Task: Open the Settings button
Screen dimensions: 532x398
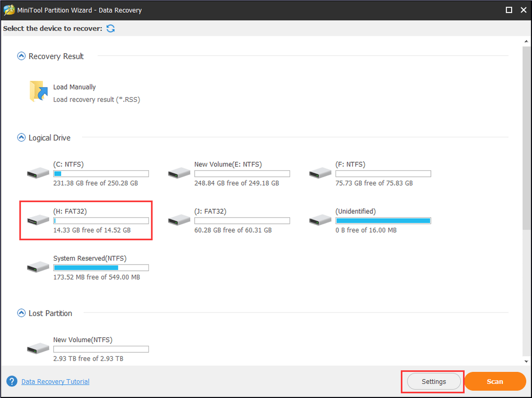Action: coord(434,382)
